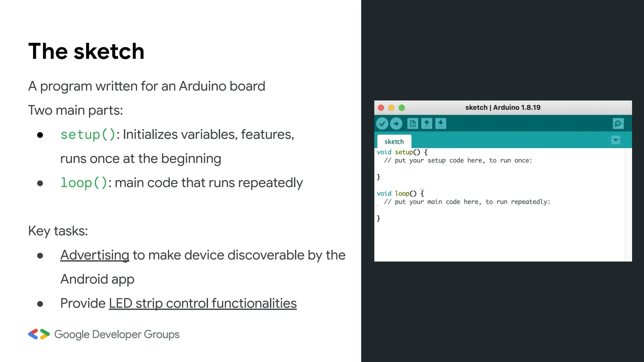
Task: Click the window title 'sketch | Arduino 1.8.19'
Action: (503, 107)
